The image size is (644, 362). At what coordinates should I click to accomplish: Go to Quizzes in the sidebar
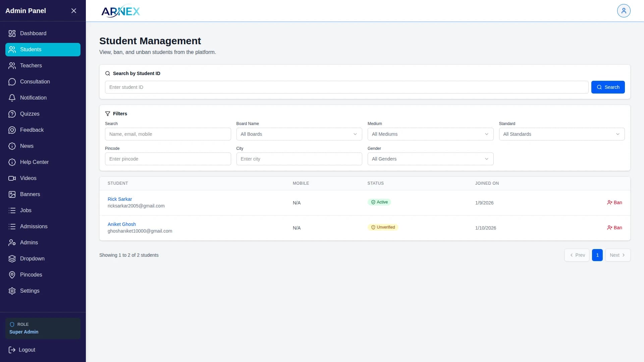coord(30,114)
